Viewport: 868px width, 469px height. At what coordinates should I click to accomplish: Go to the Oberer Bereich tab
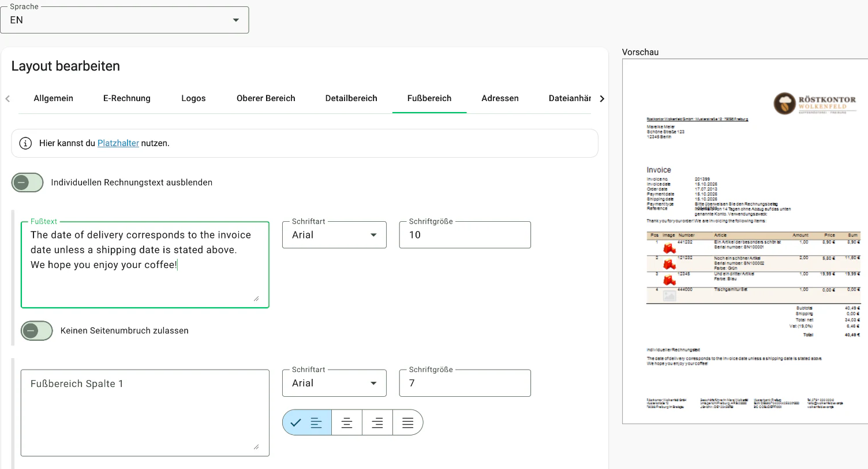266,98
